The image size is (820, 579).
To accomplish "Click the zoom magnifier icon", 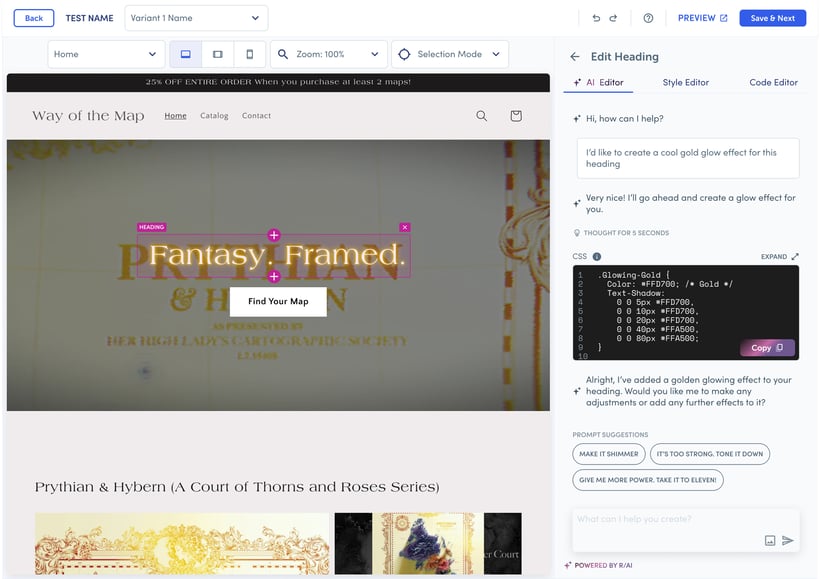I will click(x=282, y=54).
